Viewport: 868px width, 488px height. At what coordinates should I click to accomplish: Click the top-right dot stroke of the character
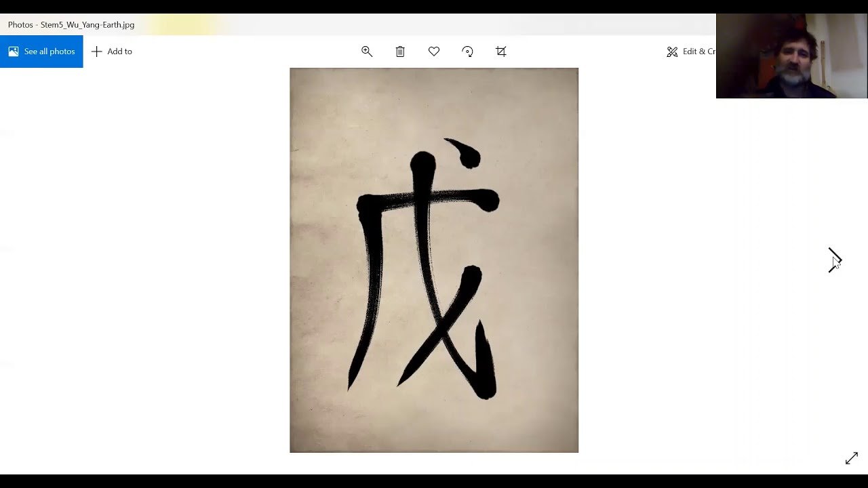pos(467,153)
